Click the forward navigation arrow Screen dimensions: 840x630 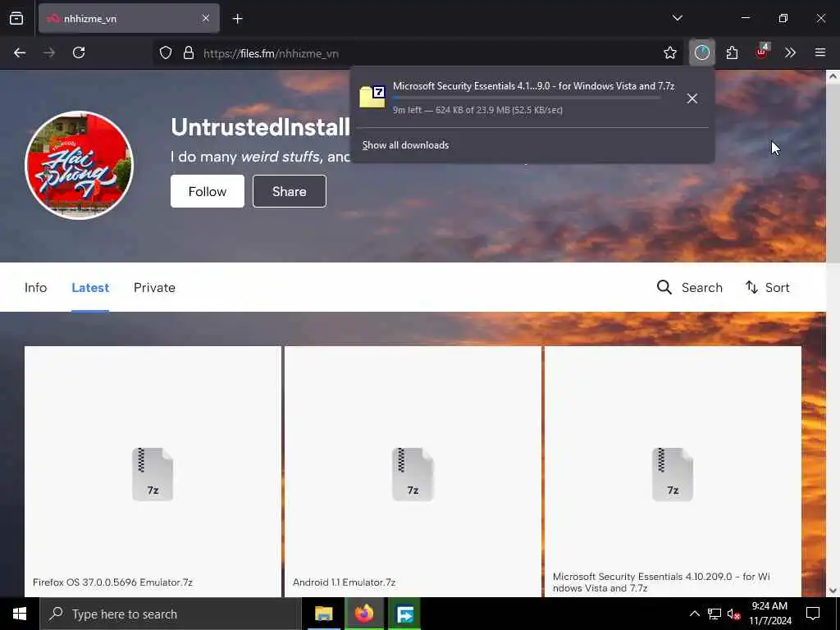49,52
